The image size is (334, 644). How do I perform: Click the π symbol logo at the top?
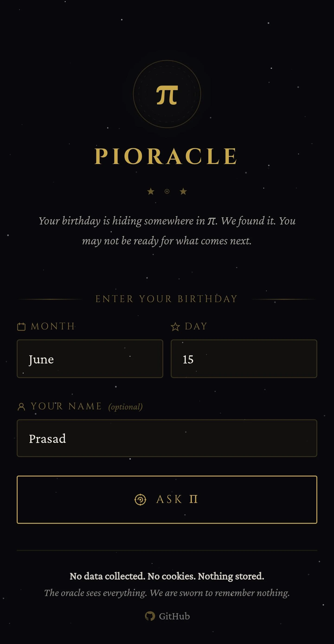coord(167,95)
